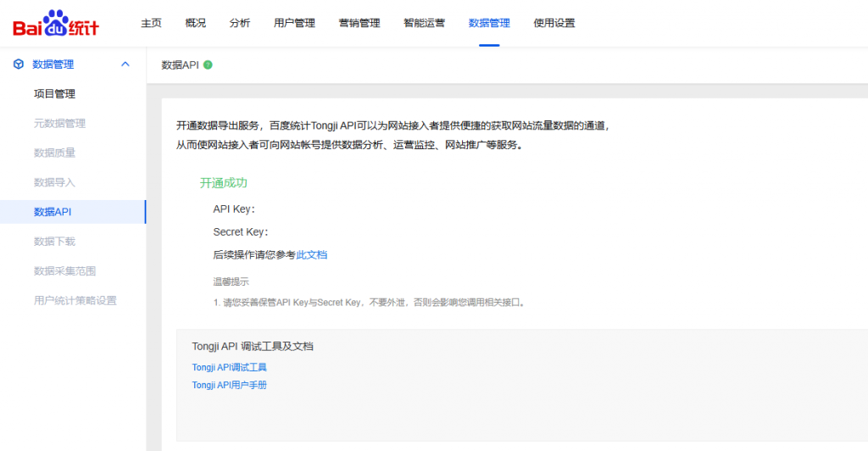Image resolution: width=868 pixels, height=451 pixels.
Task: Follow the 此文档 link
Action: coord(312,255)
